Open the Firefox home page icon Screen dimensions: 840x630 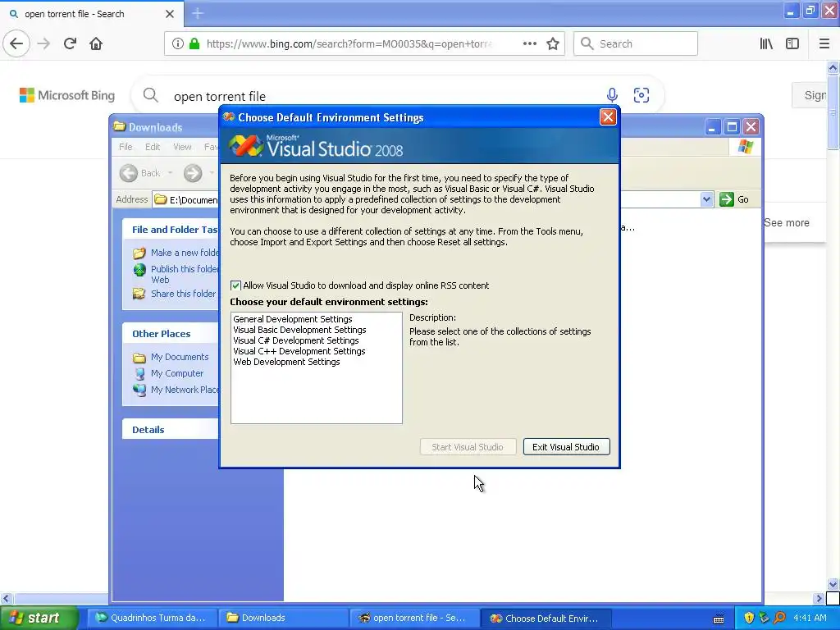(96, 43)
